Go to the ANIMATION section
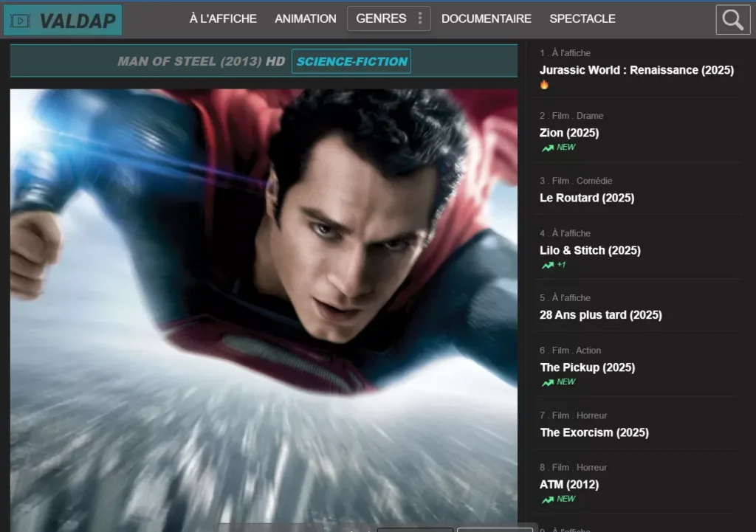This screenshot has width=756, height=532. [x=306, y=18]
